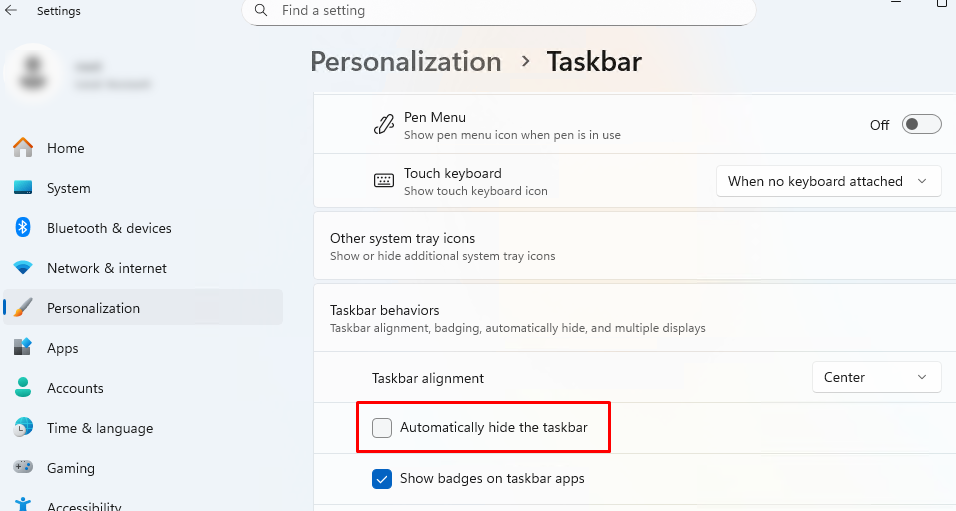
Task: Click Personalization breadcrumb link
Action: point(405,62)
